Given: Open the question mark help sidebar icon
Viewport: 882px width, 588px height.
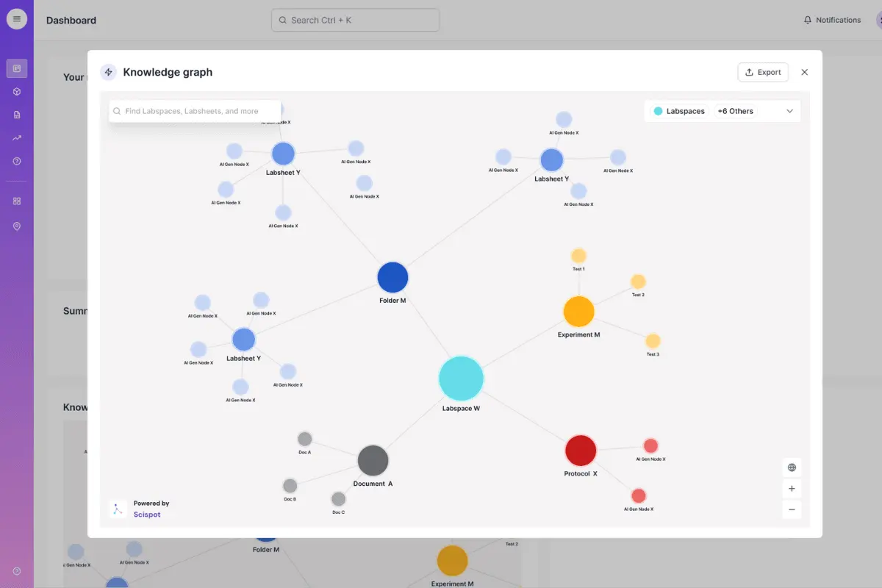Looking at the screenshot, I should pos(17,161).
